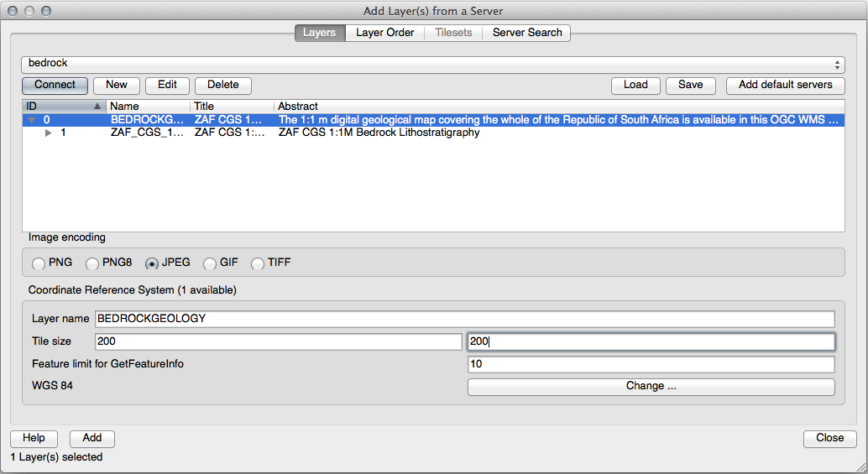Create a New server connection

tap(117, 85)
